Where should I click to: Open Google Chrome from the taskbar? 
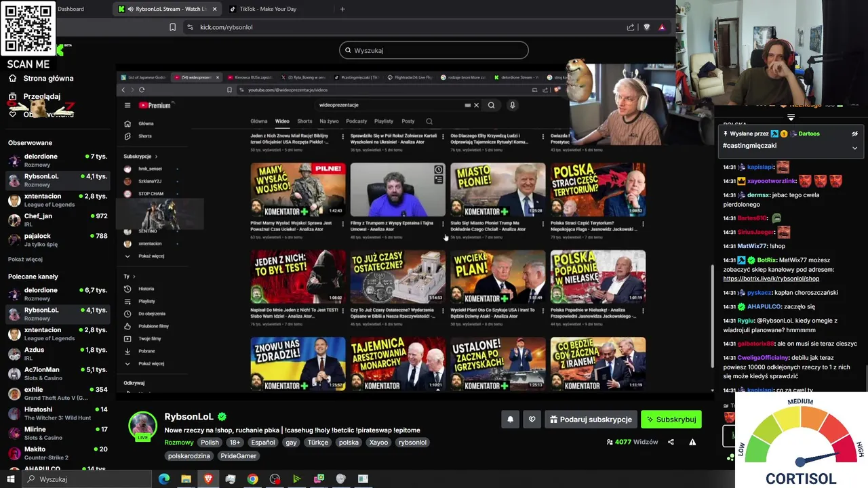coord(252,479)
